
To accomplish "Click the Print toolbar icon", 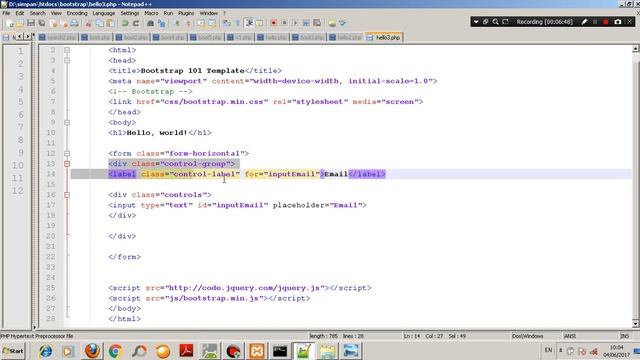I will click(x=74, y=23).
